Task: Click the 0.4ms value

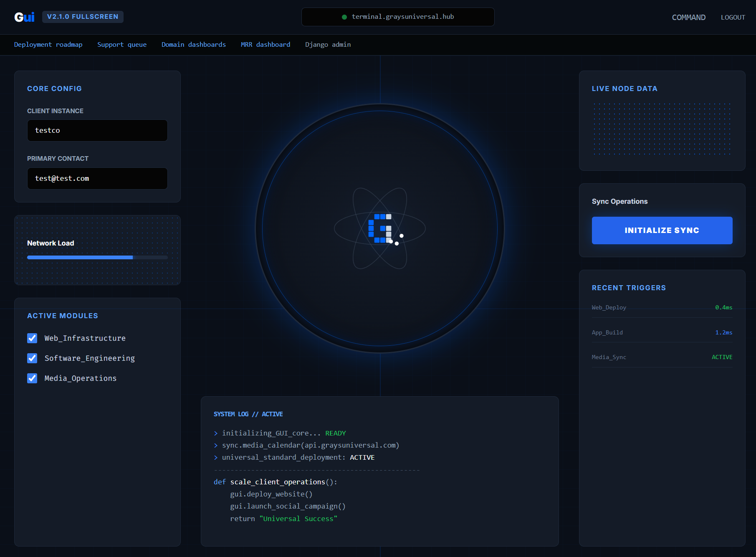Action: click(724, 308)
